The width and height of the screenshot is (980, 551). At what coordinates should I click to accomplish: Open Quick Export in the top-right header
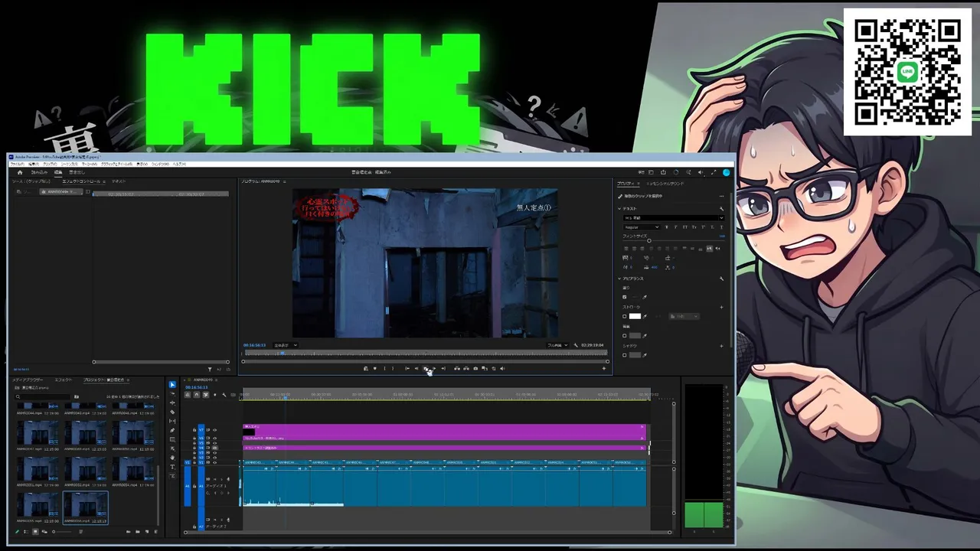click(x=662, y=172)
